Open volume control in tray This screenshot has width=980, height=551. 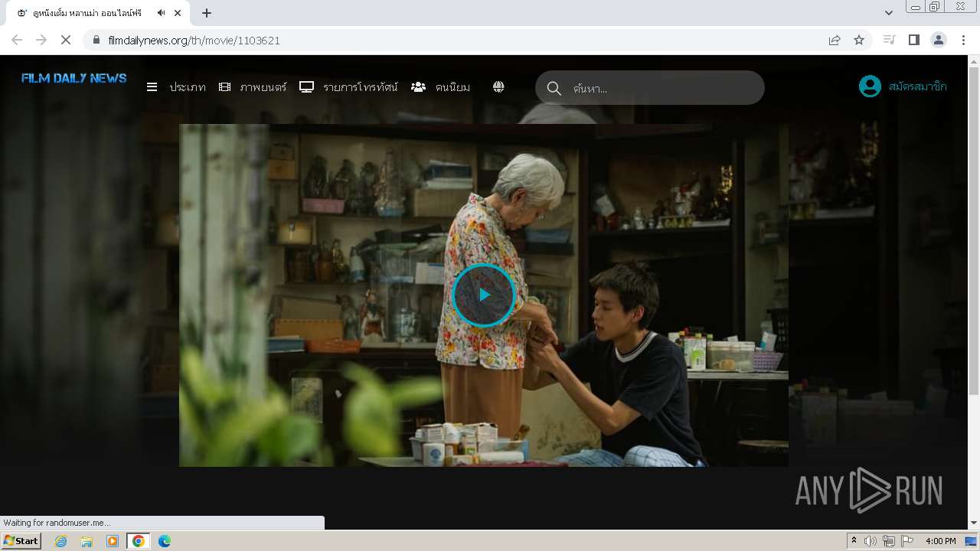[871, 541]
